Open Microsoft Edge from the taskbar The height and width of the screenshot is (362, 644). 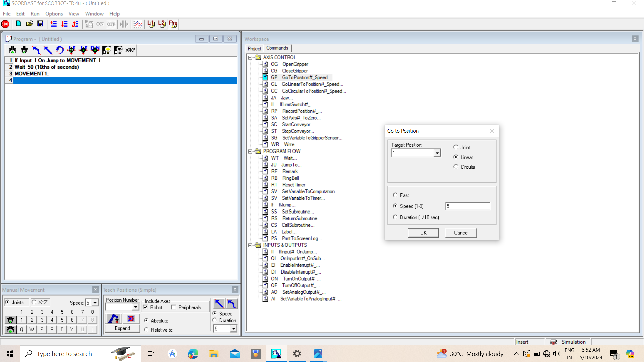(x=193, y=354)
